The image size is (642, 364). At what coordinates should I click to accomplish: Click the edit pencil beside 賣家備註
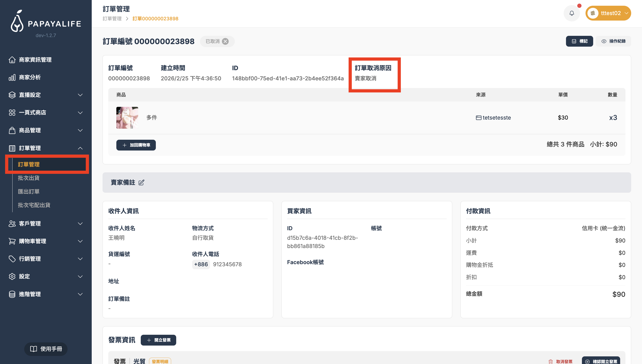(141, 183)
